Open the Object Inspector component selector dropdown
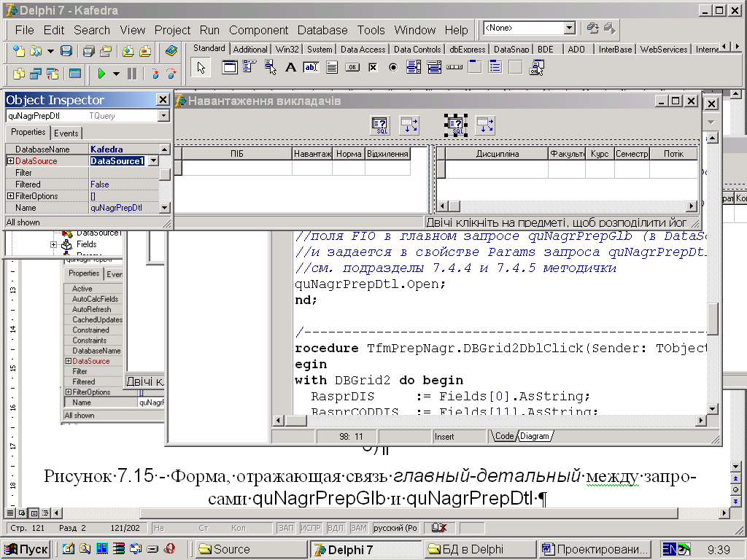 163,116
